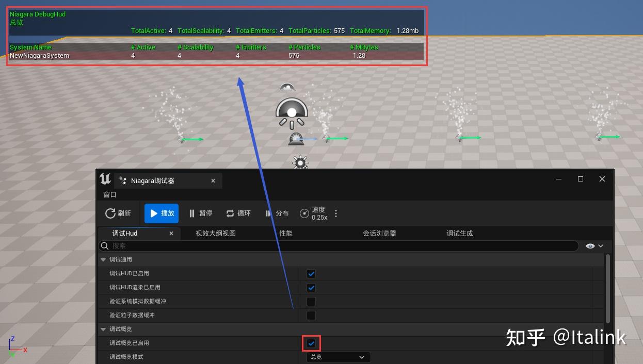This screenshot has width=643, height=364.
Task: Toggle the 调试HUD已启用 checkbox
Action: click(311, 273)
